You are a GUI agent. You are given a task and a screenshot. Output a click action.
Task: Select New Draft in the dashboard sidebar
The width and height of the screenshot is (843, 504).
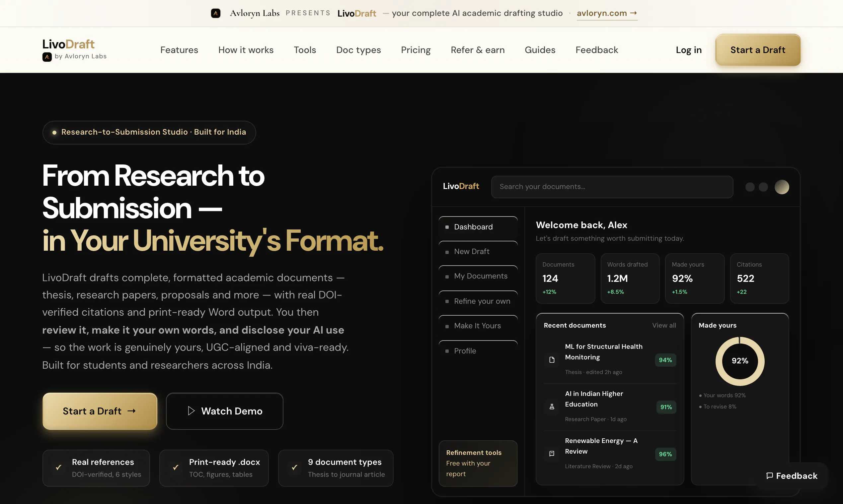click(x=478, y=252)
